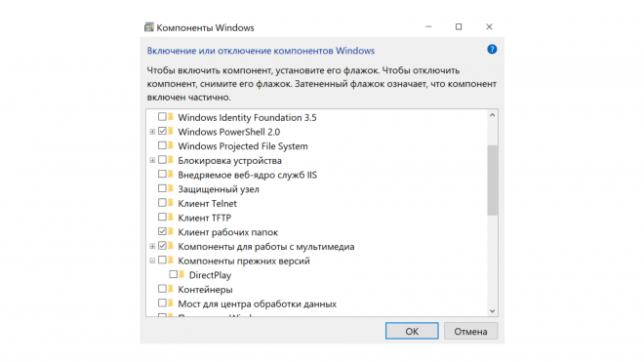Enable the DirectPlay checkbox
This screenshot has height=362, width=644.
(x=174, y=274)
